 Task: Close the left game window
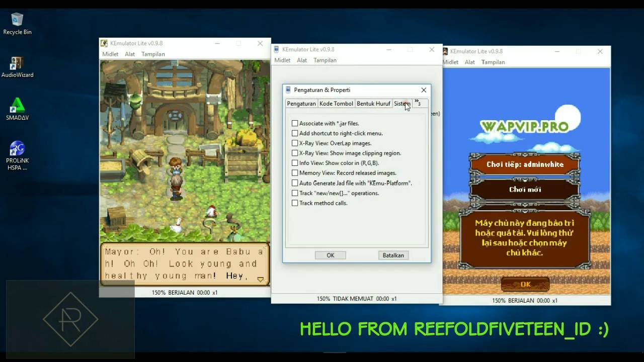pos(260,44)
